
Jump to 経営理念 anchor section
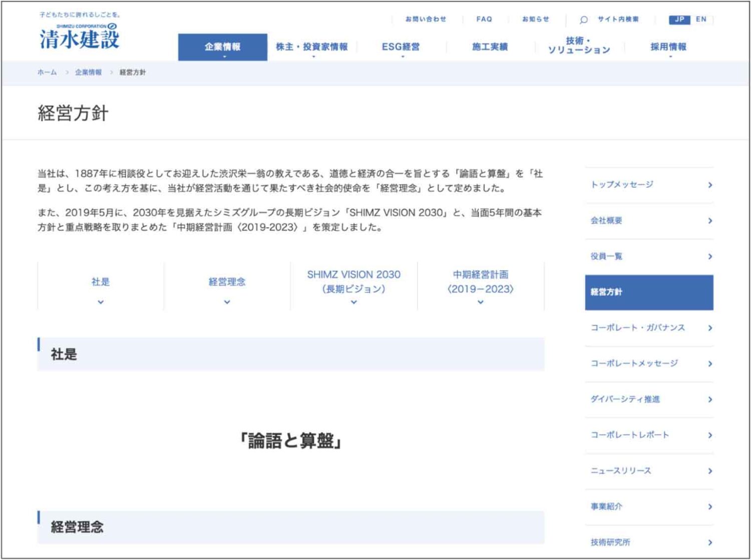(227, 286)
